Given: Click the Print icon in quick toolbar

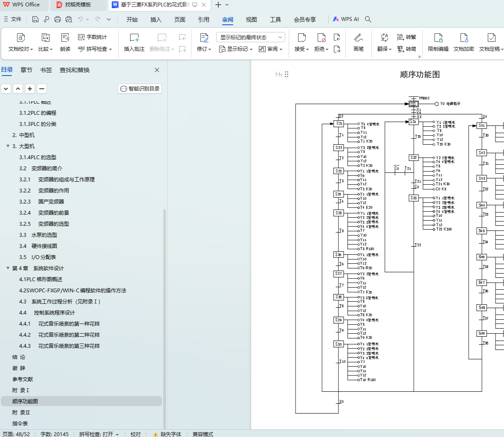Looking at the screenshot, I should (58, 19).
